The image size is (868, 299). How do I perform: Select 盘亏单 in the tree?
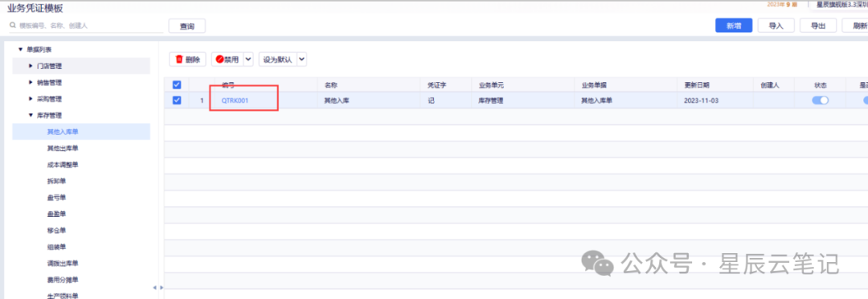pos(57,198)
